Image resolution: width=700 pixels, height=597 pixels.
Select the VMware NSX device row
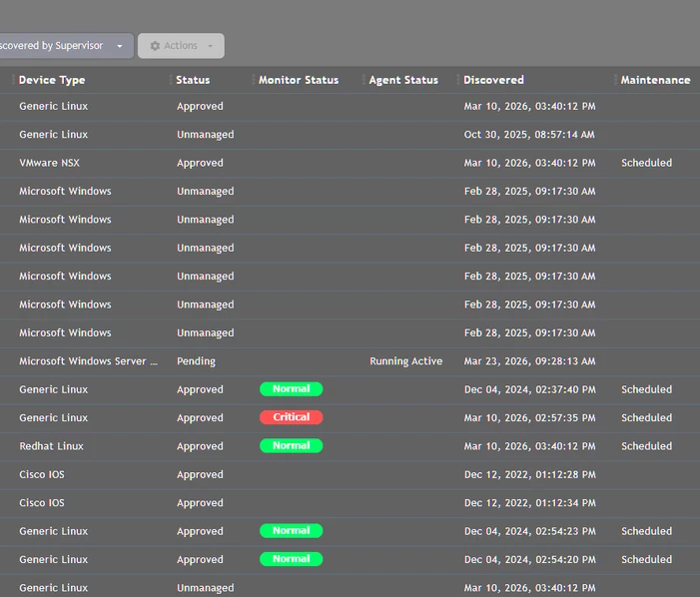click(350, 163)
